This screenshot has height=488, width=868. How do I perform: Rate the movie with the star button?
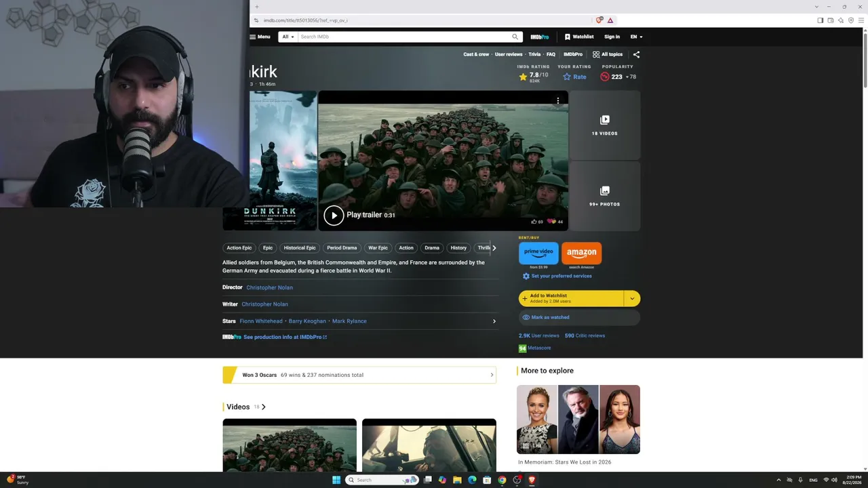[574, 77]
